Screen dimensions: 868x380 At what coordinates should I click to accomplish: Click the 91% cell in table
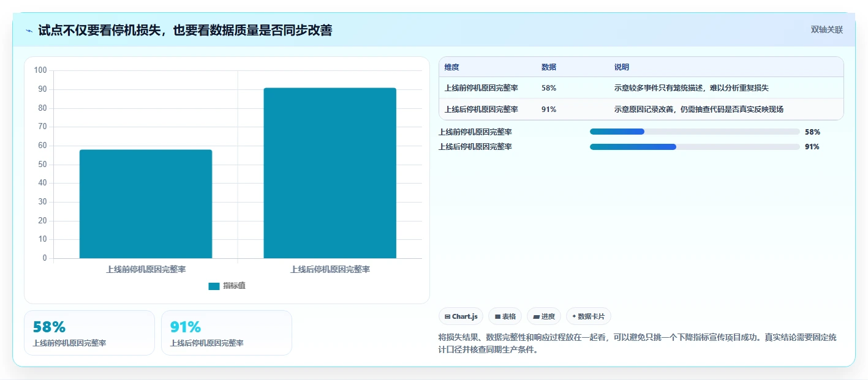click(x=549, y=110)
